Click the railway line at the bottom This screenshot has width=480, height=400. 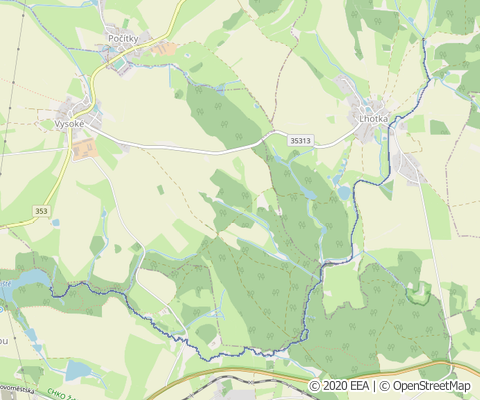point(233,378)
